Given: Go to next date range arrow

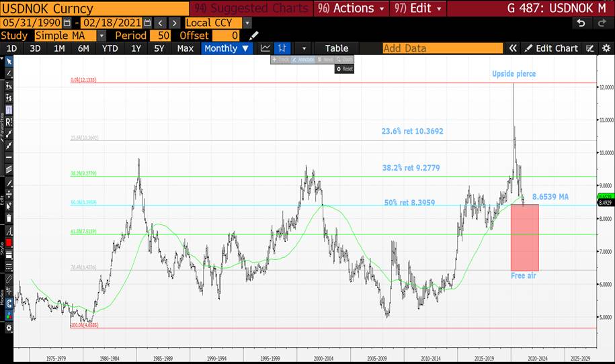Looking at the screenshot, I should coord(175,23).
